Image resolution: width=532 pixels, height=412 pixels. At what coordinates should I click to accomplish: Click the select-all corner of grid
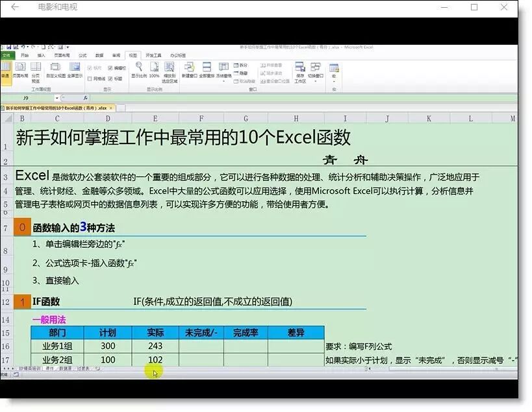pos(6,118)
